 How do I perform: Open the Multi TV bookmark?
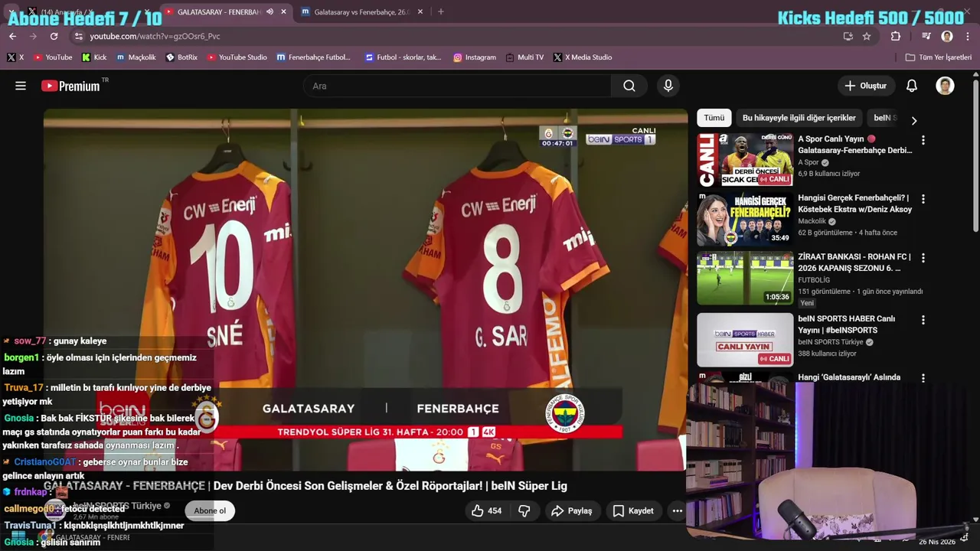click(524, 57)
